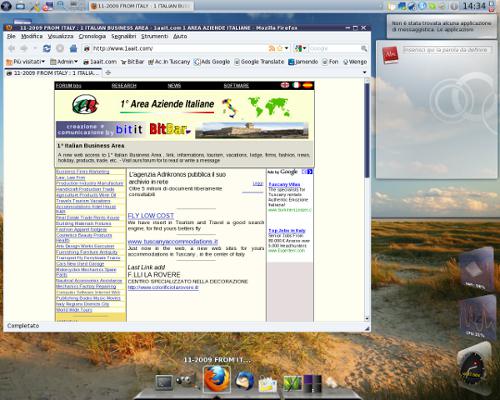Go back with the Firefox back arrow
Viewport: 500px width, 400px height.
pyautogui.click(x=11, y=49)
